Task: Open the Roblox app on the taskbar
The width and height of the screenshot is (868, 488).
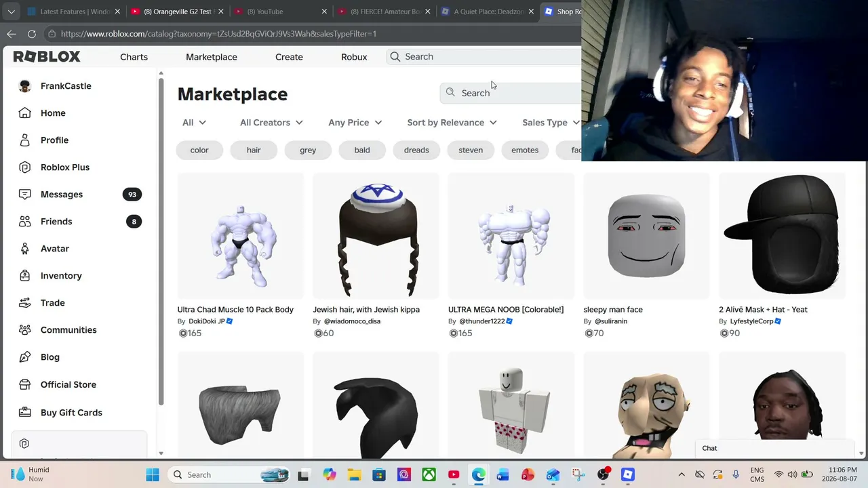Action: coord(628,474)
